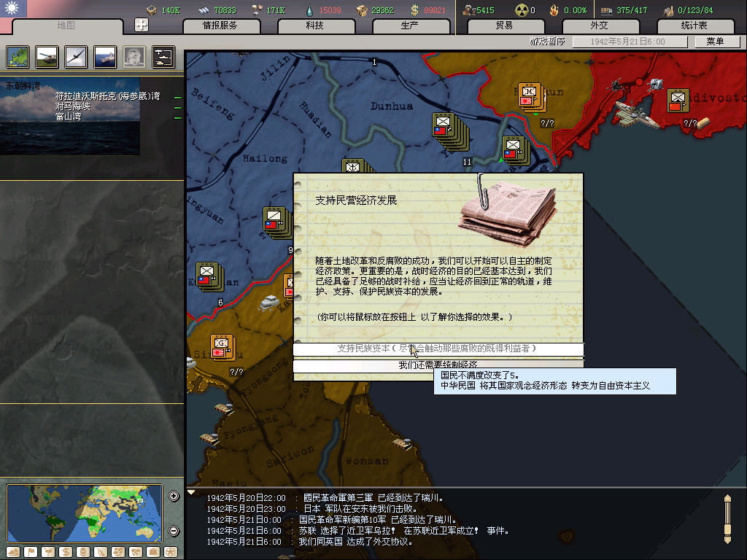
Task: Switch to political map mode (flag icon)
Action: 31,552
